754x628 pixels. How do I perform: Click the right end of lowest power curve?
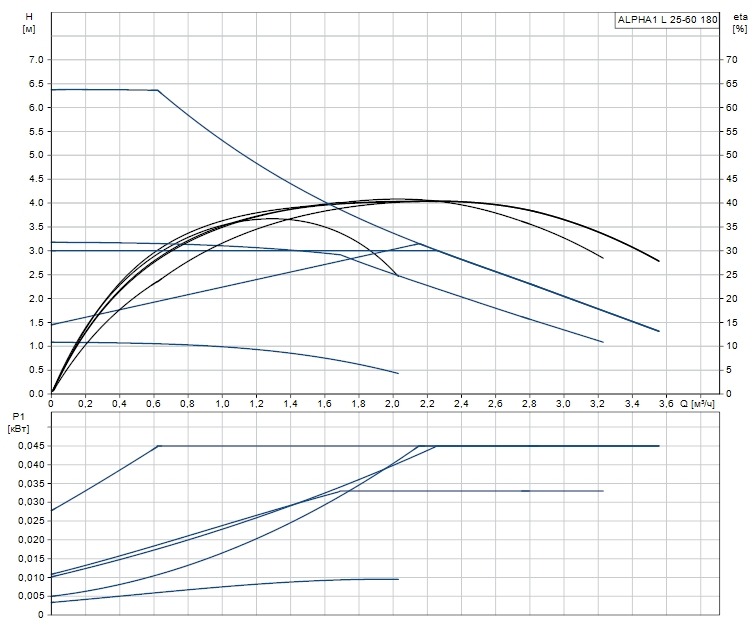click(398, 579)
